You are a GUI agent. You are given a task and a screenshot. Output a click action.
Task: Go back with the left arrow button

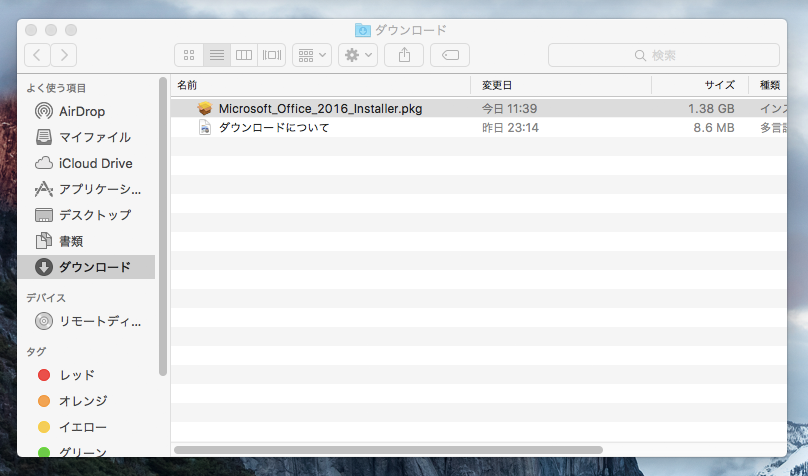(x=38, y=55)
